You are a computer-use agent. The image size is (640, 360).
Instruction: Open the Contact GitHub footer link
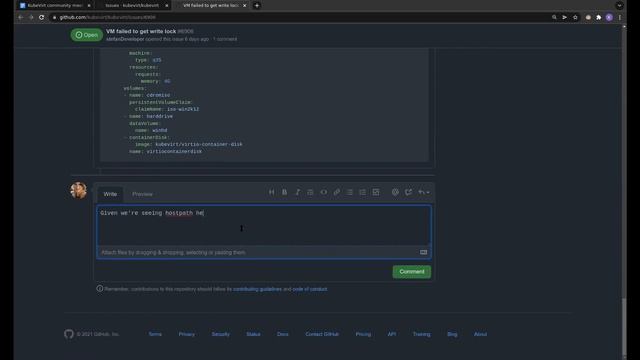point(322,334)
